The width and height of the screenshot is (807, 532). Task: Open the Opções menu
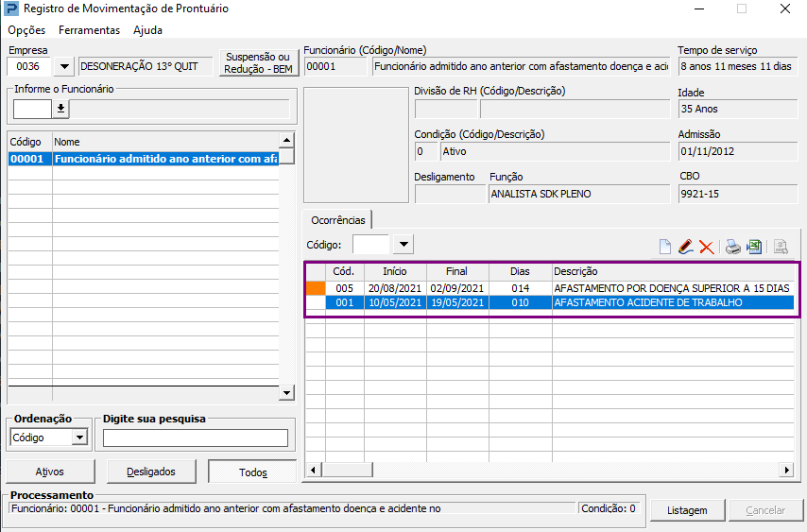tap(26, 30)
